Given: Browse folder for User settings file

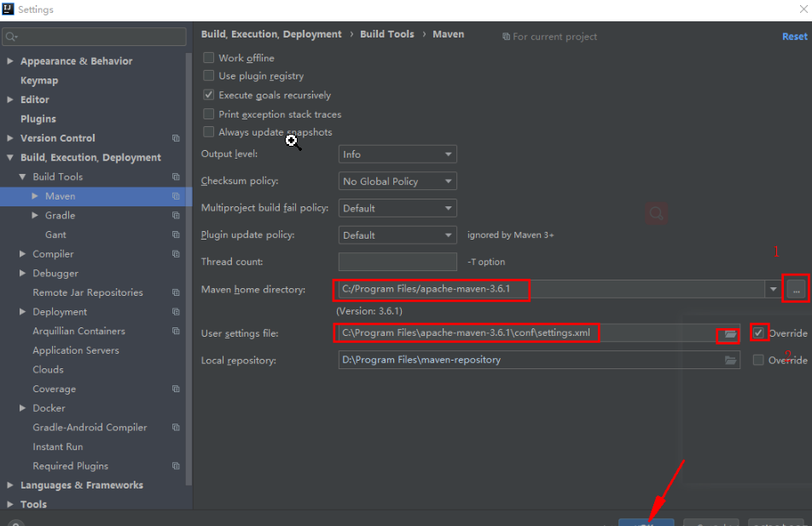Looking at the screenshot, I should coord(730,334).
